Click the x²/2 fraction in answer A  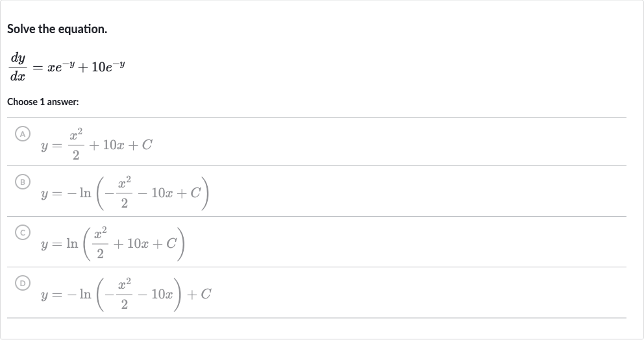click(76, 144)
